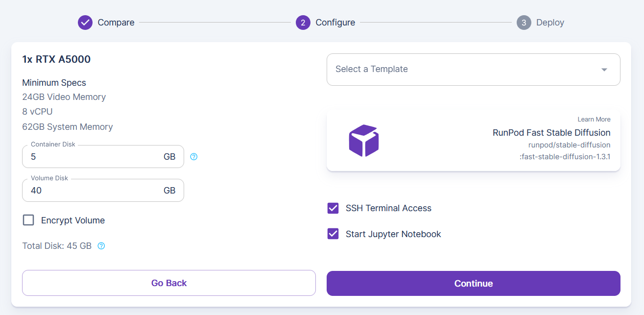The height and width of the screenshot is (315, 644).
Task: Go to the Compare step label
Action: [x=116, y=23]
